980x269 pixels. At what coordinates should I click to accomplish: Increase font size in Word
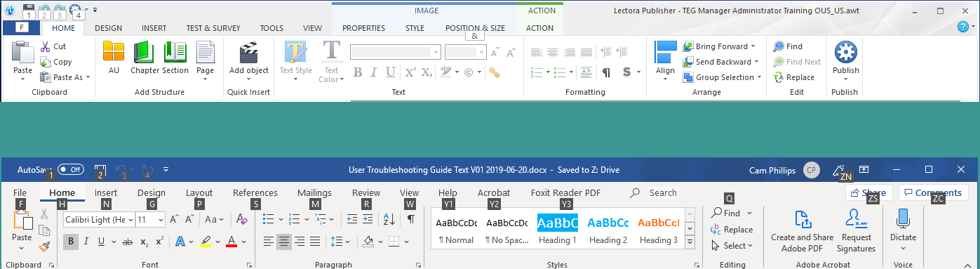tap(175, 219)
